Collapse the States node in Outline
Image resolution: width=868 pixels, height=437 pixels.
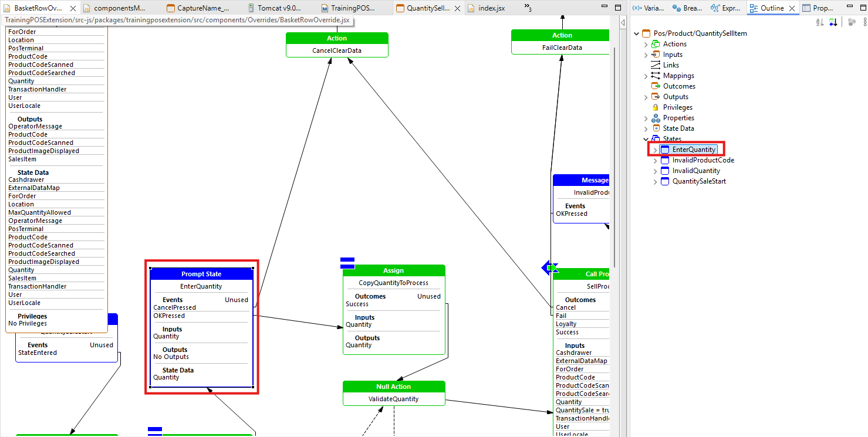pyautogui.click(x=646, y=139)
